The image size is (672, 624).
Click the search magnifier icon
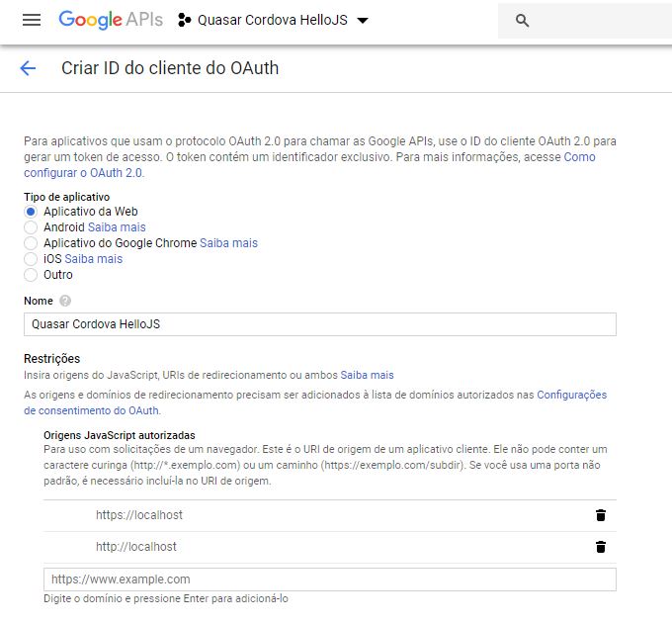(x=523, y=21)
